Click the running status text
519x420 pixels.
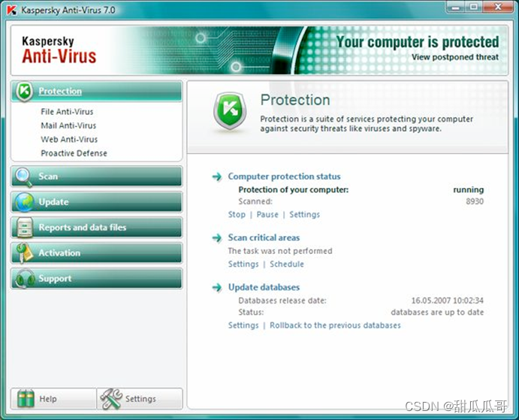click(x=468, y=190)
